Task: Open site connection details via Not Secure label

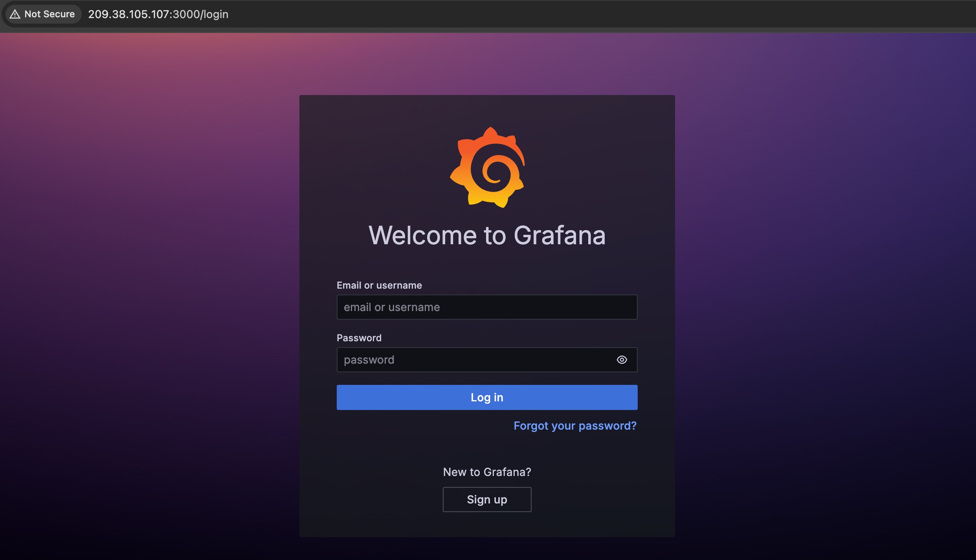Action: coord(42,14)
